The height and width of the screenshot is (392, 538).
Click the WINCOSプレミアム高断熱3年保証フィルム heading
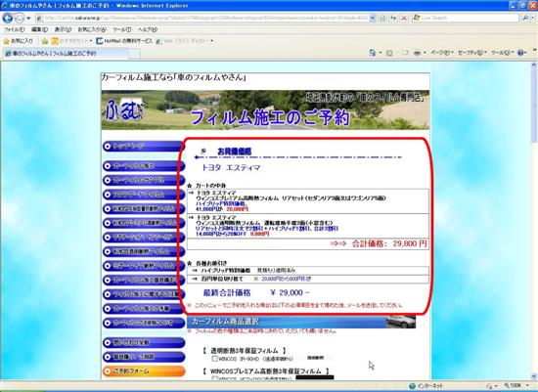[x=265, y=371]
